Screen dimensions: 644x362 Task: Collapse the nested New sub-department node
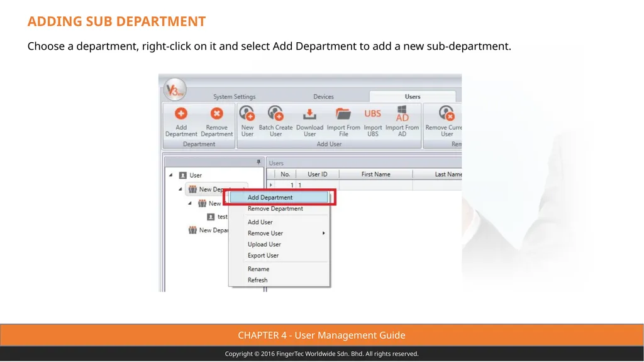190,203
